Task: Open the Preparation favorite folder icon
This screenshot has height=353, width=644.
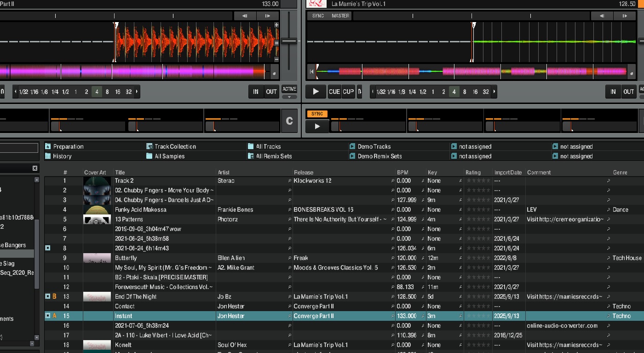Action: (x=48, y=146)
